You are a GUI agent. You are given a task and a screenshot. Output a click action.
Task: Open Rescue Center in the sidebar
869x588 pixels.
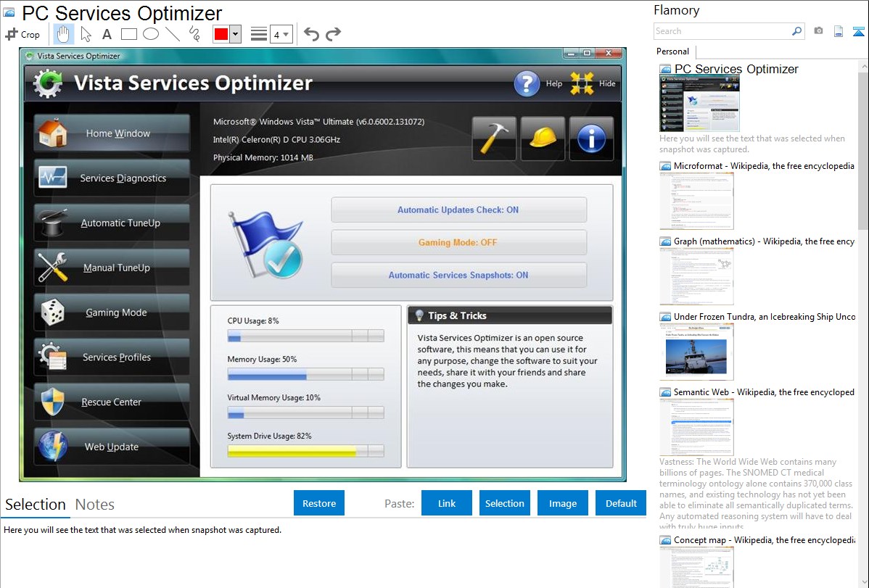[x=112, y=402]
